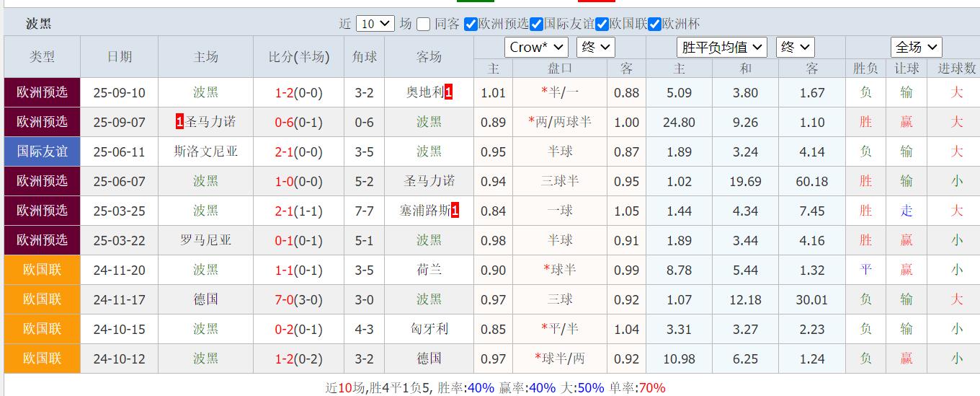The image size is (980, 396).
Task: Click 欧洲预选 tag for 25-09-10 match
Action: [42, 92]
